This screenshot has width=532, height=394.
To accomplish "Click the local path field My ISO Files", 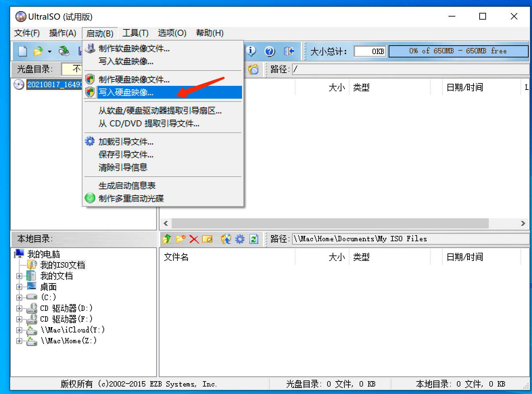I will point(411,239).
